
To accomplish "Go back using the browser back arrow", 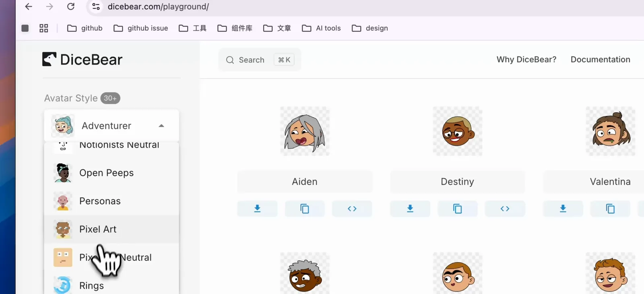I will click(x=29, y=6).
